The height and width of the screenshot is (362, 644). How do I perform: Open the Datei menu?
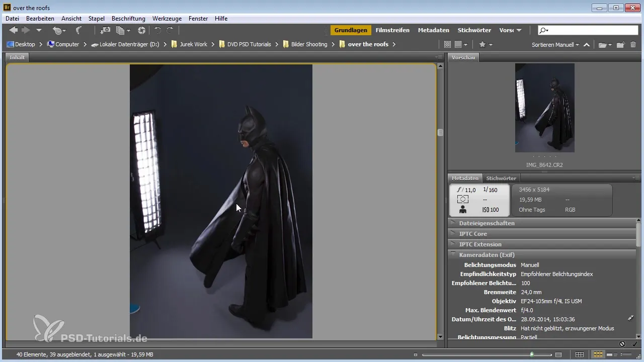13,19
